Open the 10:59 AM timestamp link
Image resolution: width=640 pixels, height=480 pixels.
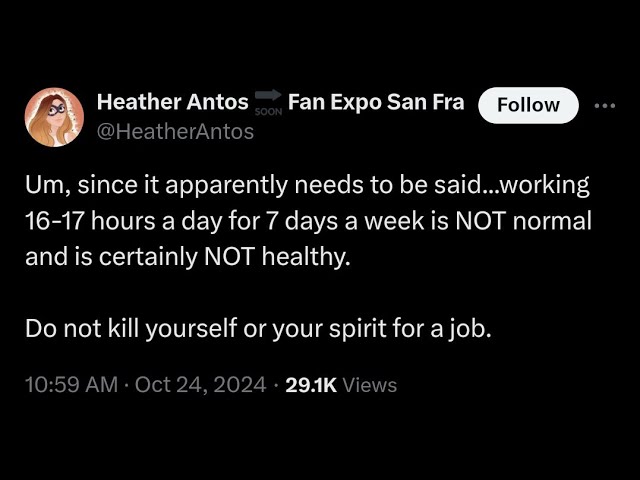pos(72,385)
